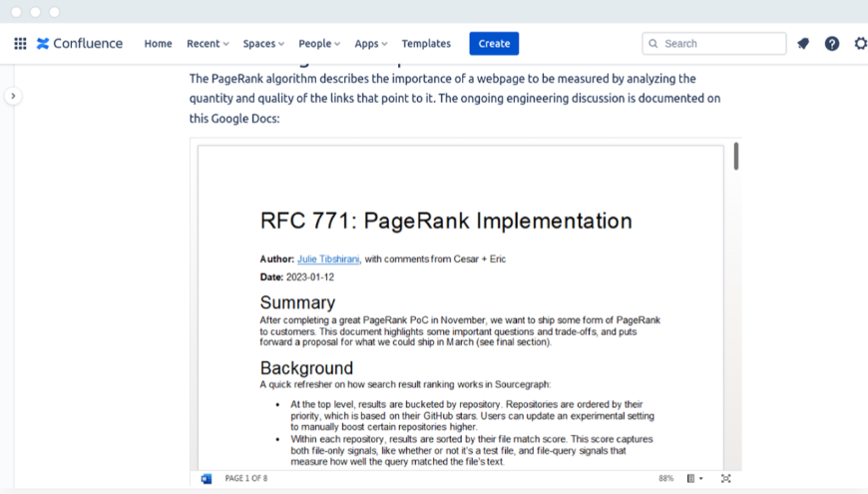Screen dimensions: 868x494
Task: Expand the collapsed left sidebar
Action: coord(12,96)
